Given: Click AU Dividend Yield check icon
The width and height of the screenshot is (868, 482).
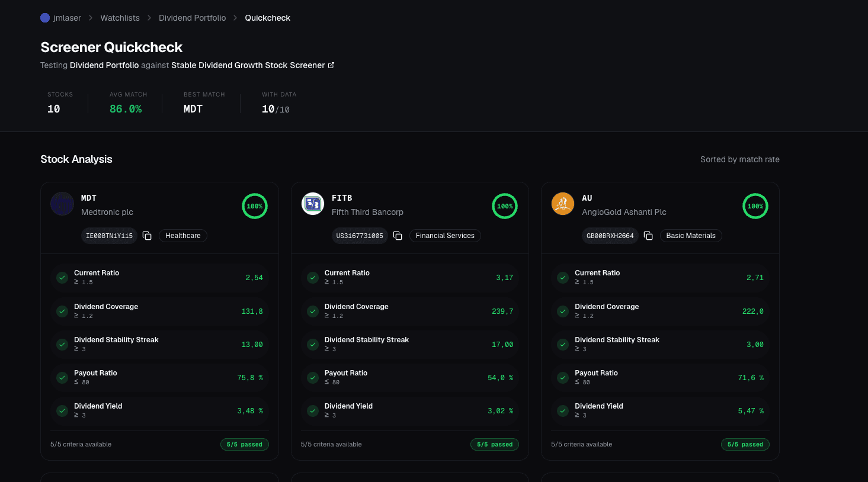Looking at the screenshot, I should tap(563, 411).
